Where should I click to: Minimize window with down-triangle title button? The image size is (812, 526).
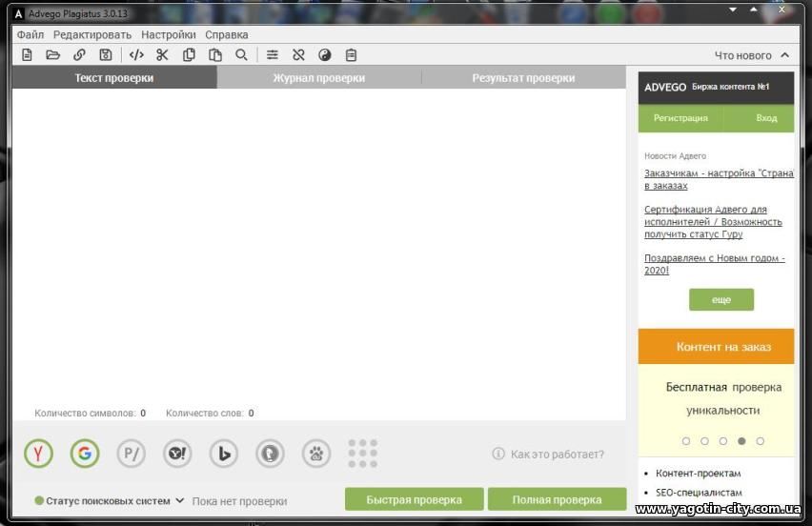point(733,10)
